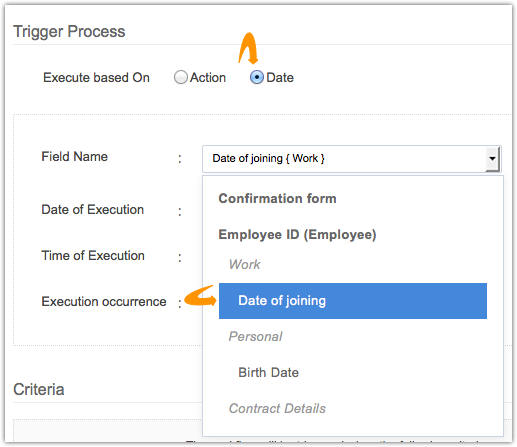Screen dimensions: 517x447
Task: Click the Work category label
Action: 244,264
